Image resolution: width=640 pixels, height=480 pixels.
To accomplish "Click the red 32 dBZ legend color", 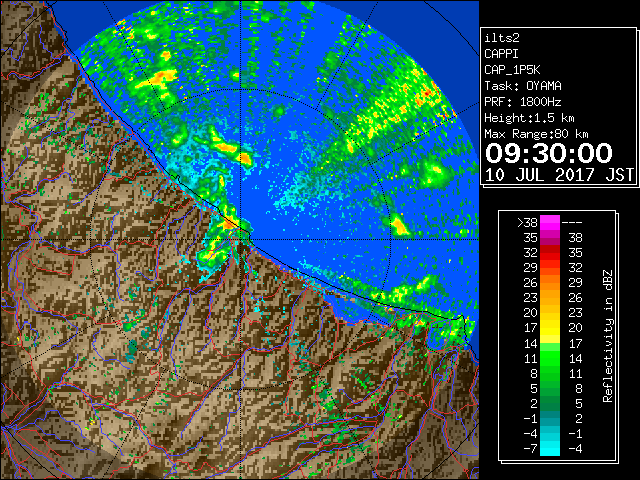I will click(x=550, y=253).
